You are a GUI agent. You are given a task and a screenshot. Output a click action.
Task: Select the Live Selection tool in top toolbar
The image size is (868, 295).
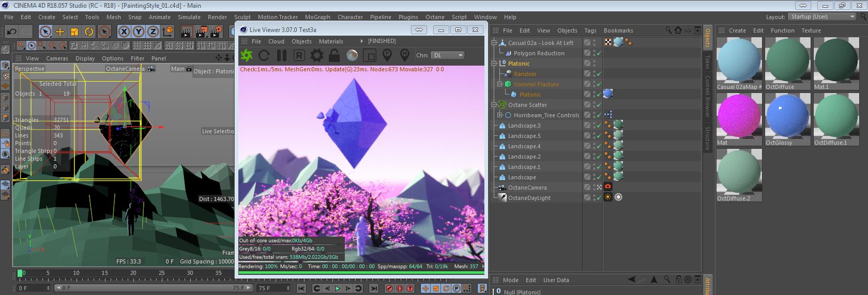(45, 32)
